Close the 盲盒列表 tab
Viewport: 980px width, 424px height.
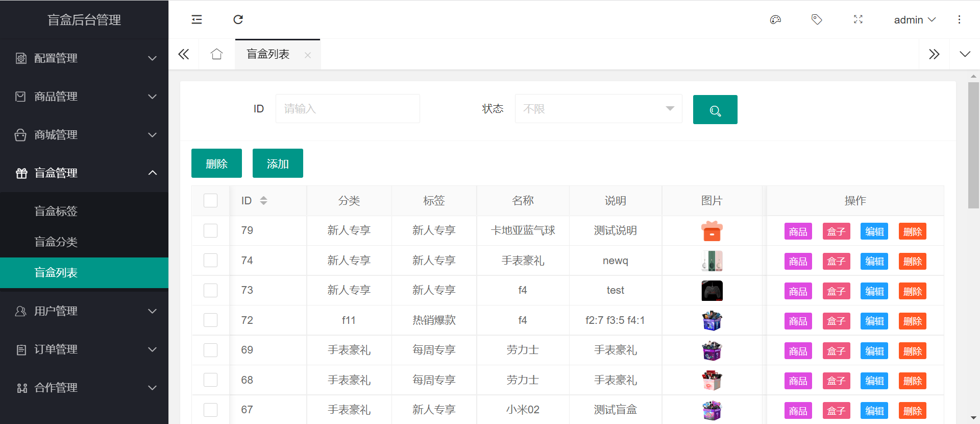click(x=308, y=55)
